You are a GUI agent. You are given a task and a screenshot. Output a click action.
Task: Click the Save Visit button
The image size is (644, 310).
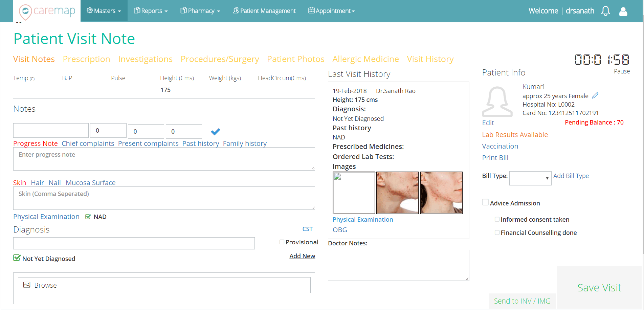click(x=599, y=287)
